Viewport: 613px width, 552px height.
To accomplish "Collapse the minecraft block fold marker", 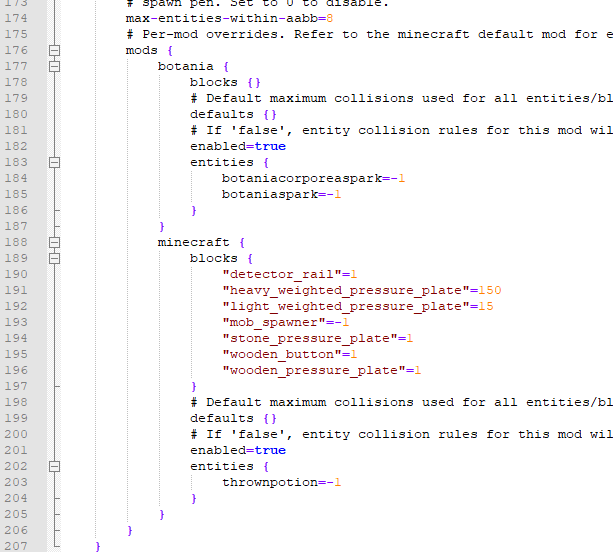I will [x=54, y=242].
